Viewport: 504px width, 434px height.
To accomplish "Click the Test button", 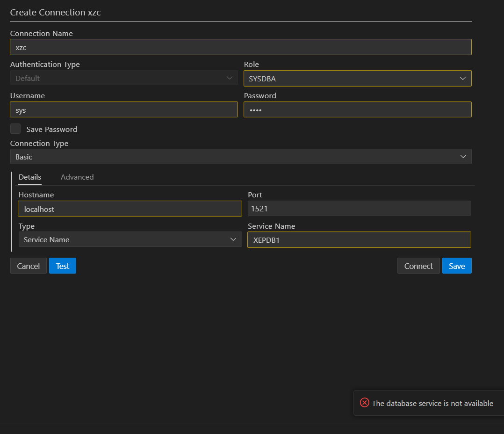I will (x=62, y=266).
